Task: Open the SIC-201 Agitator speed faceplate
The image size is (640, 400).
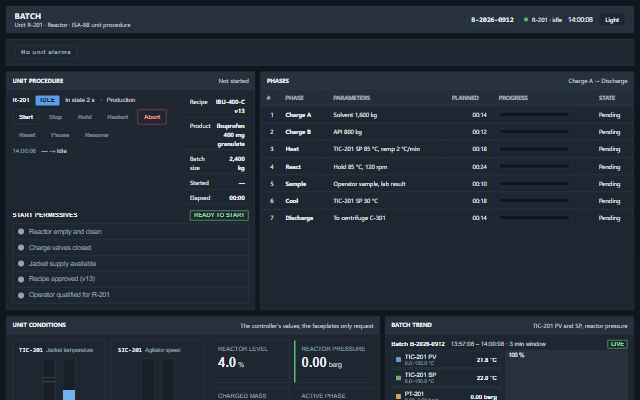Action: (x=158, y=370)
